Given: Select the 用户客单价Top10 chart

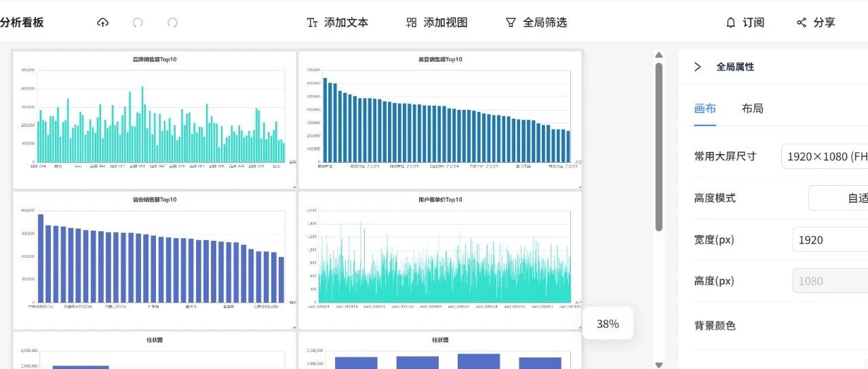Looking at the screenshot, I should pyautogui.click(x=440, y=260).
